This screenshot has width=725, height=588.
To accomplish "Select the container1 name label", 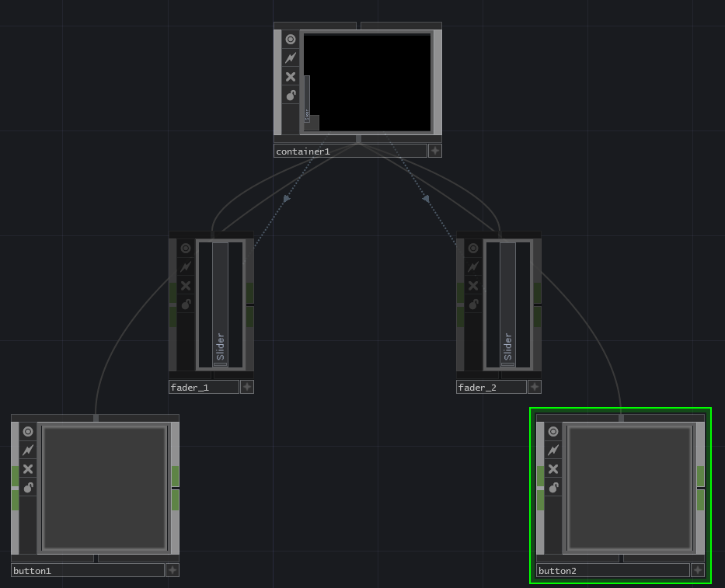I will tap(350, 151).
